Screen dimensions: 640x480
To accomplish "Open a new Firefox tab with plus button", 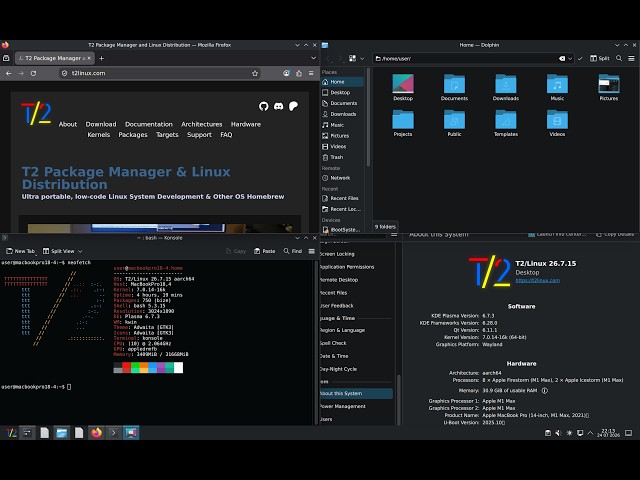I will tap(102, 58).
